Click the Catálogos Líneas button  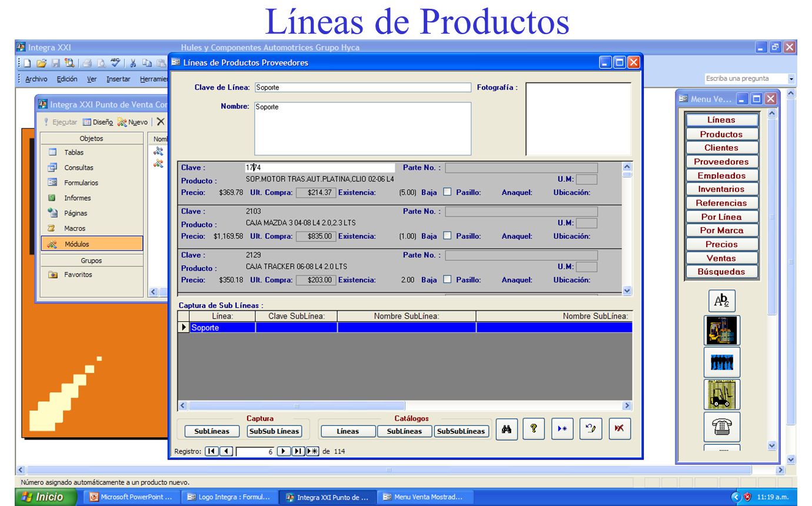pyautogui.click(x=348, y=431)
